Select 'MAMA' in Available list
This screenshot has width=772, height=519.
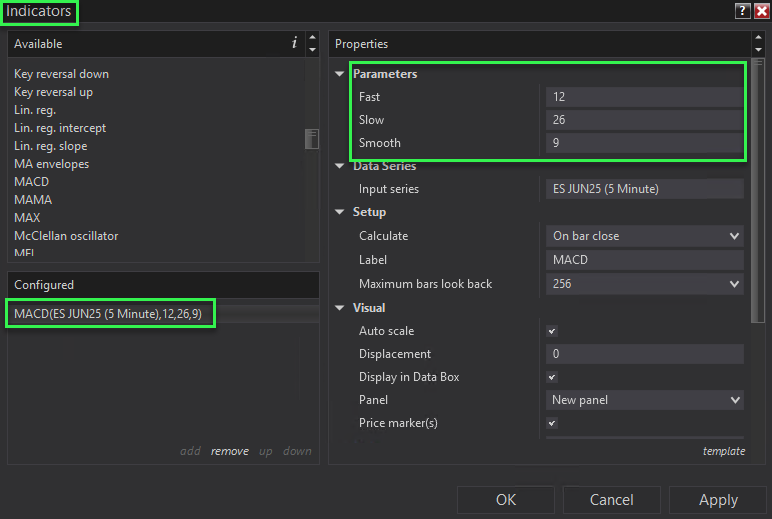(x=33, y=200)
